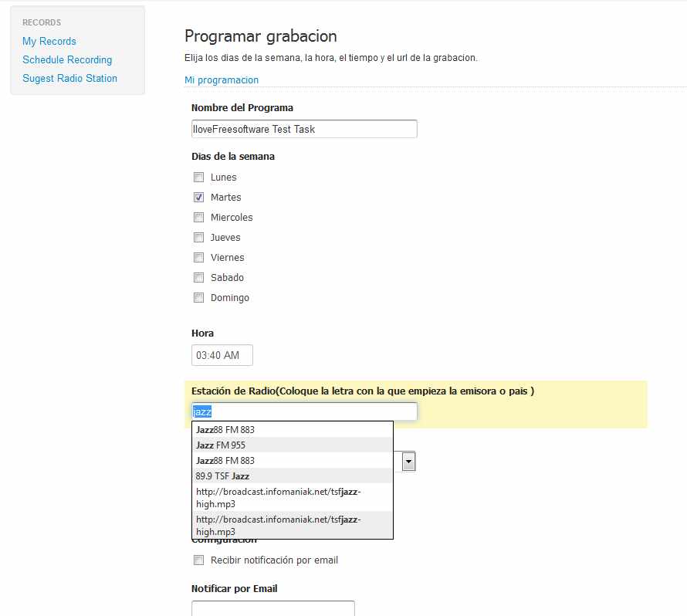This screenshot has width=687, height=616.
Task: Enable Recibir notificación por email
Action: pyautogui.click(x=198, y=560)
